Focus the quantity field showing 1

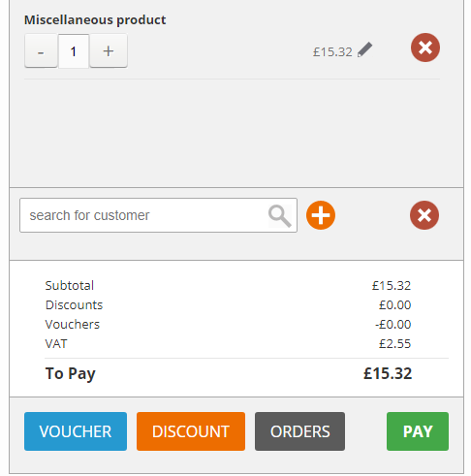pos(74,51)
